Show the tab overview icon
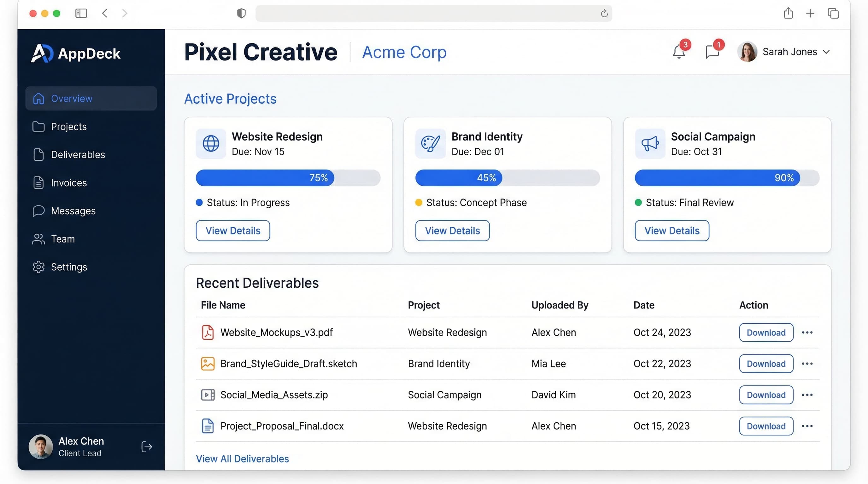 click(833, 13)
